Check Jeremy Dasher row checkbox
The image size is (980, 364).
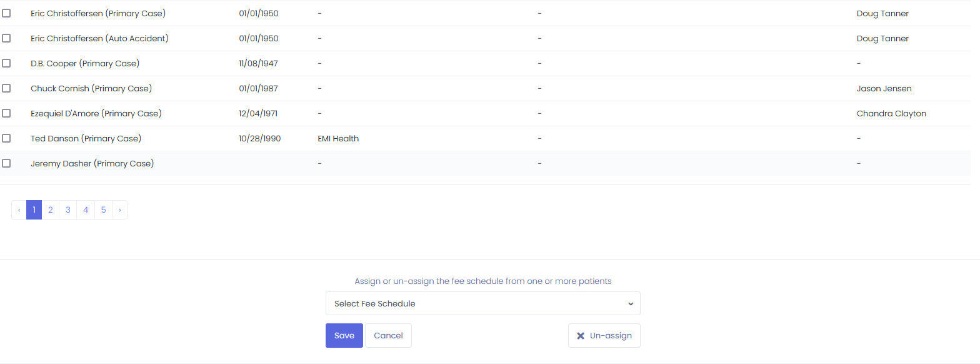coord(6,163)
